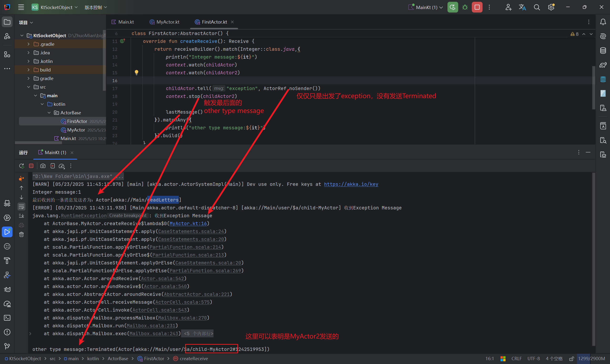Open KtSocketObject project dropdown
This screenshot has height=364, width=610.
tap(55, 7)
